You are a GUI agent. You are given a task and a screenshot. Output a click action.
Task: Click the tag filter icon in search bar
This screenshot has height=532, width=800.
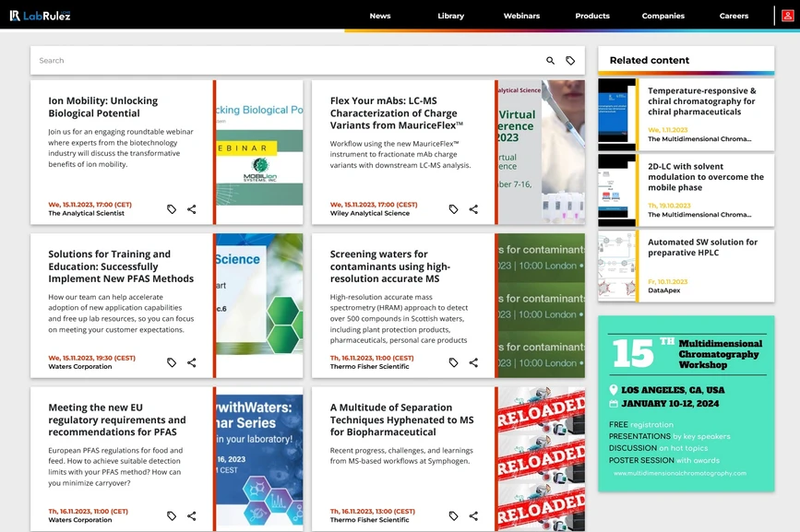[570, 61]
